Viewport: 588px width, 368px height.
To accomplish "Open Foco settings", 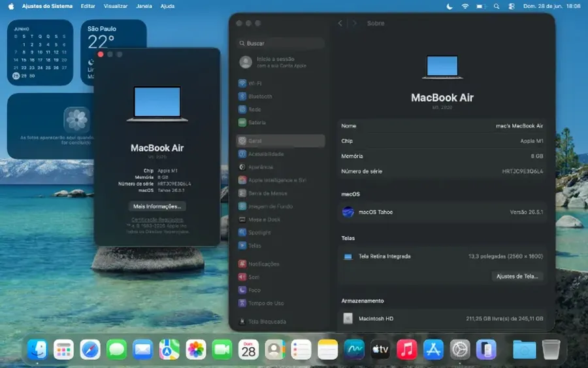I will (280, 290).
